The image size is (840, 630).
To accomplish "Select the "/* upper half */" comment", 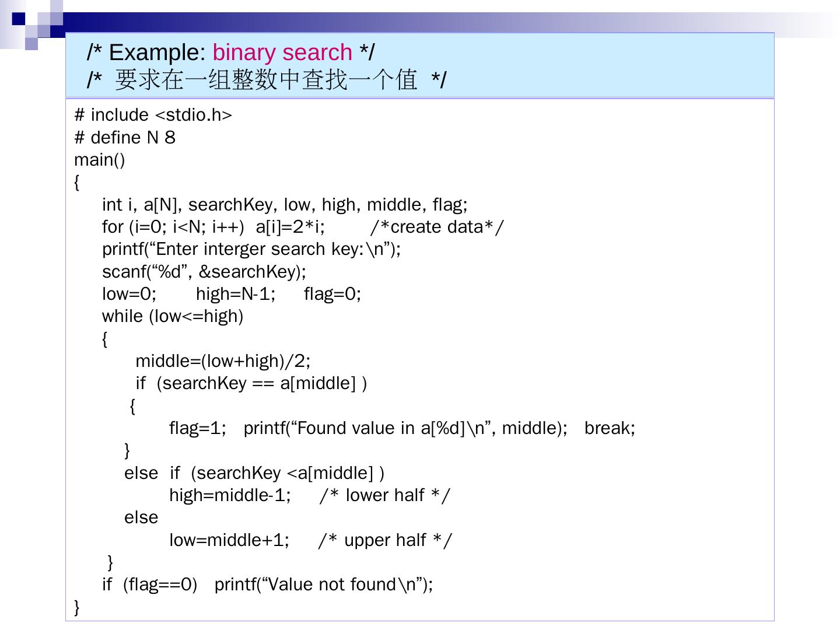I will coord(385,540).
